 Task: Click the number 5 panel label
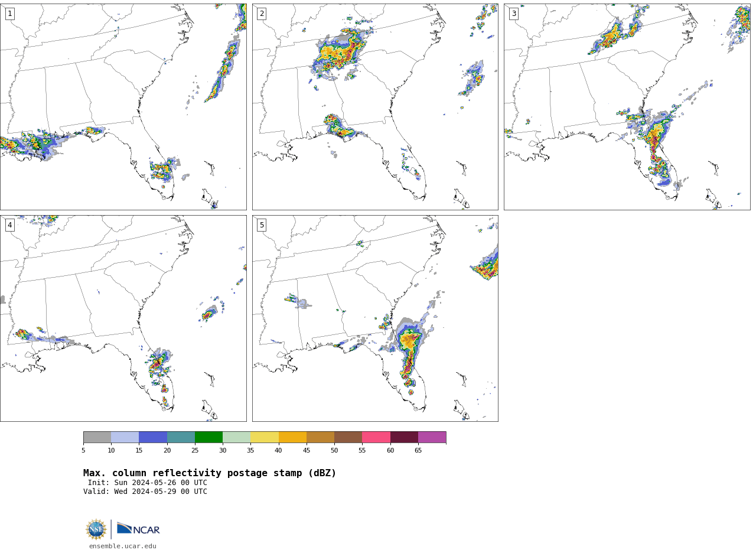coord(262,225)
